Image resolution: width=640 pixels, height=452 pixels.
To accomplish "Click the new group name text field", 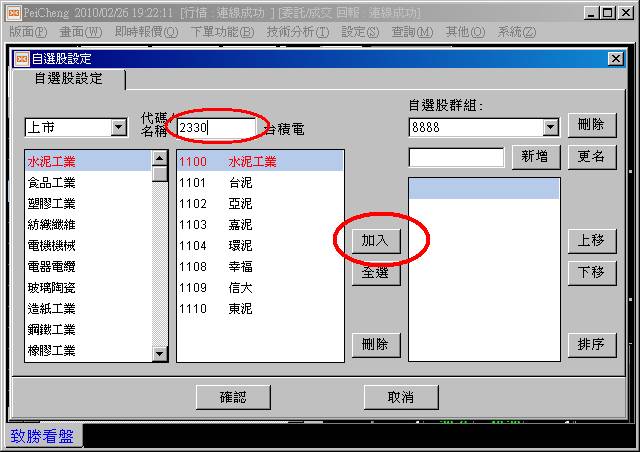I will pos(456,157).
